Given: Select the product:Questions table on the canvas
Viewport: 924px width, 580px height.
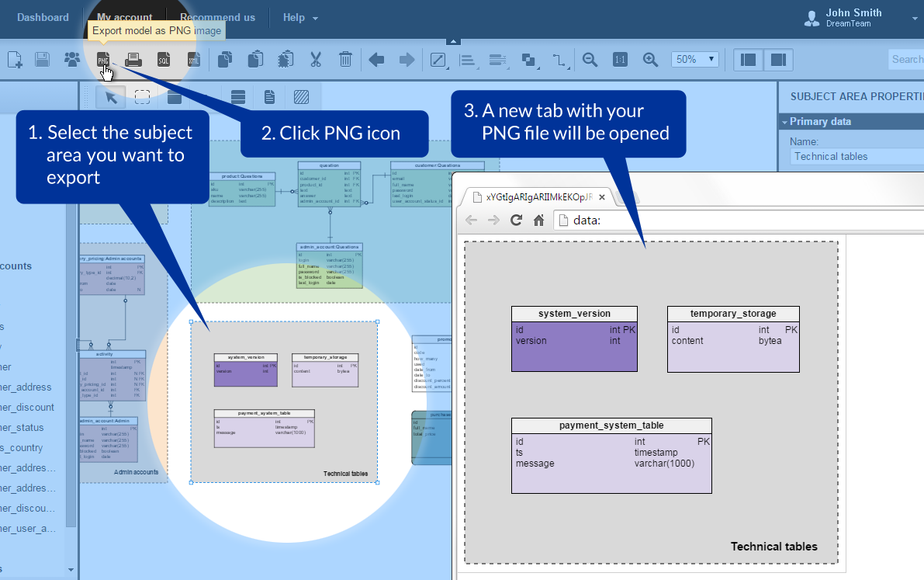Looking at the screenshot, I should 242,189.
